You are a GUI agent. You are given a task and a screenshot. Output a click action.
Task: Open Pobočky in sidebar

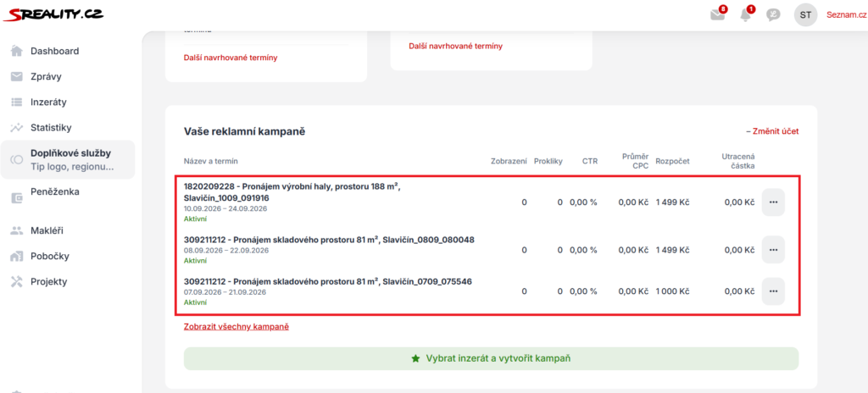click(50, 257)
